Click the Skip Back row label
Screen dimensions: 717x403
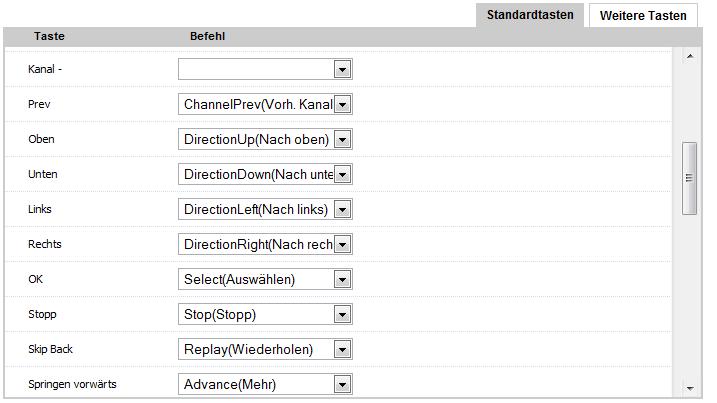pos(52,349)
